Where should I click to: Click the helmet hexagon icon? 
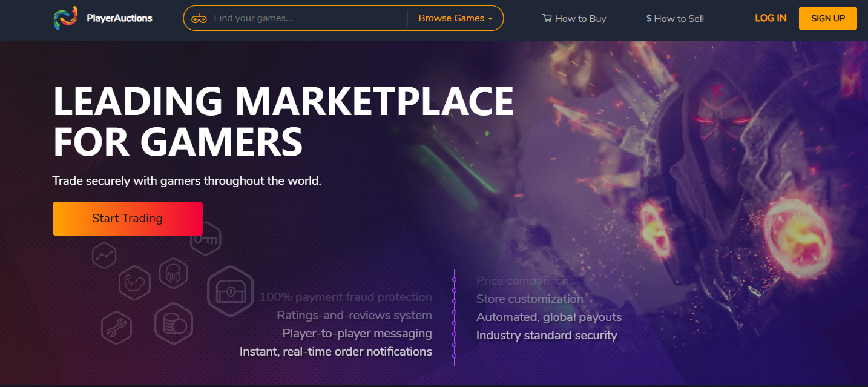(173, 274)
